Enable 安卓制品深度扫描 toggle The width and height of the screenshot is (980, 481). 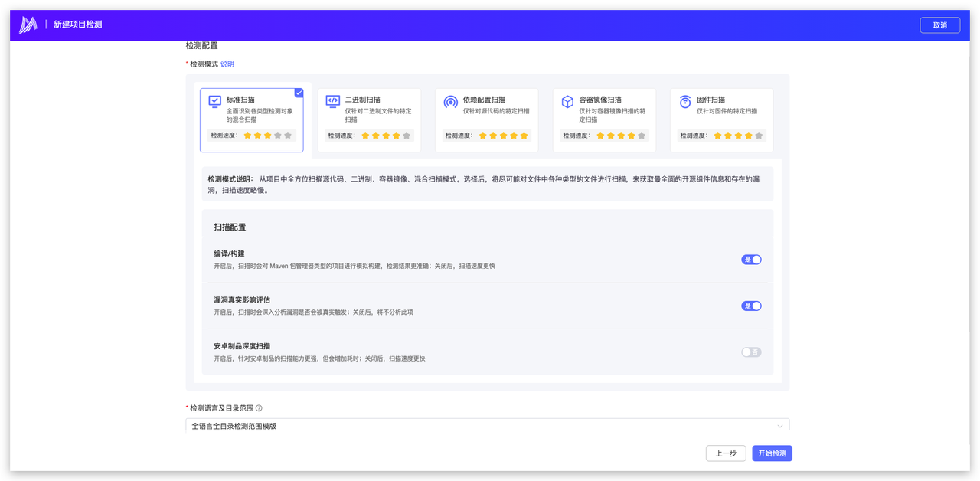pyautogui.click(x=751, y=352)
